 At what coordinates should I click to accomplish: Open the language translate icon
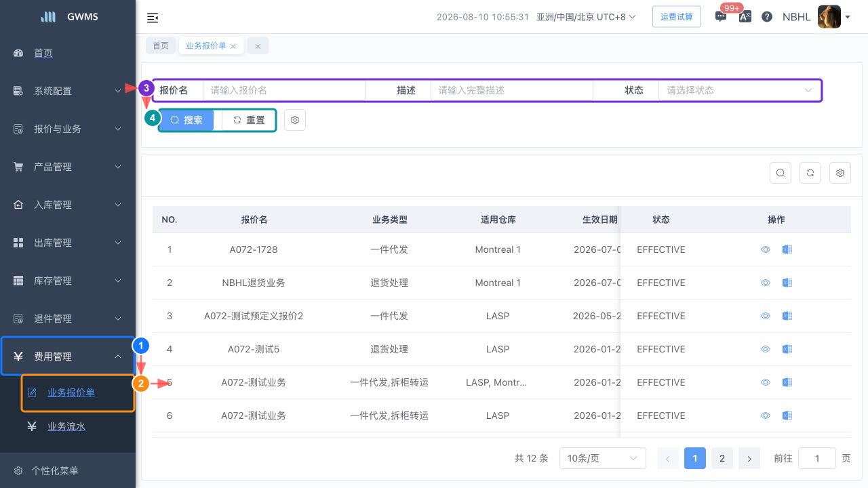tap(745, 17)
